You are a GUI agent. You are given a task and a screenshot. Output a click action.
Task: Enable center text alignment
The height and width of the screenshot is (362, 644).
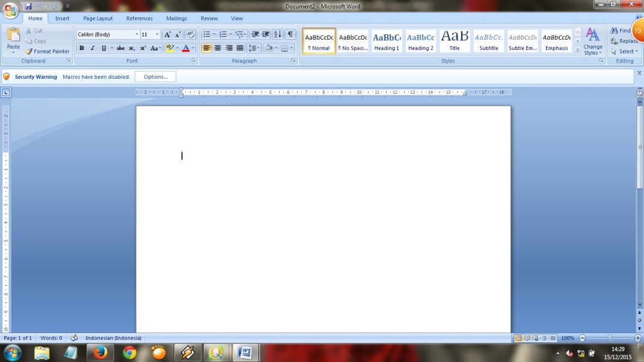tap(218, 48)
